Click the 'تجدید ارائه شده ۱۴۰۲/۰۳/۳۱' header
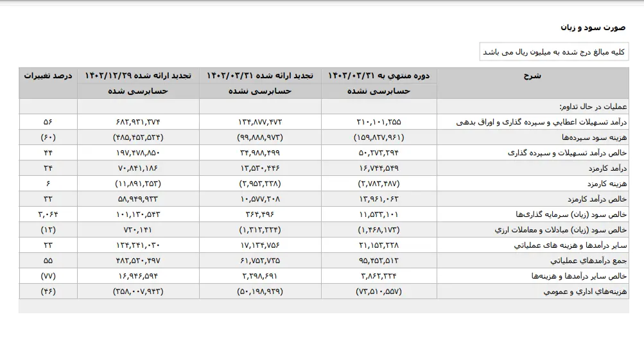The width and height of the screenshot is (644, 346). pos(260,76)
